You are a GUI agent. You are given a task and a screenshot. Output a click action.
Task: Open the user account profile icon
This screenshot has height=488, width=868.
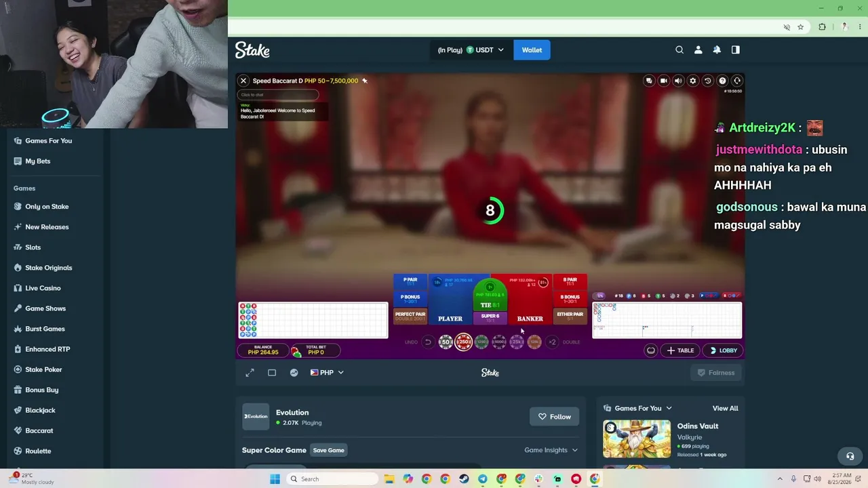pyautogui.click(x=698, y=49)
